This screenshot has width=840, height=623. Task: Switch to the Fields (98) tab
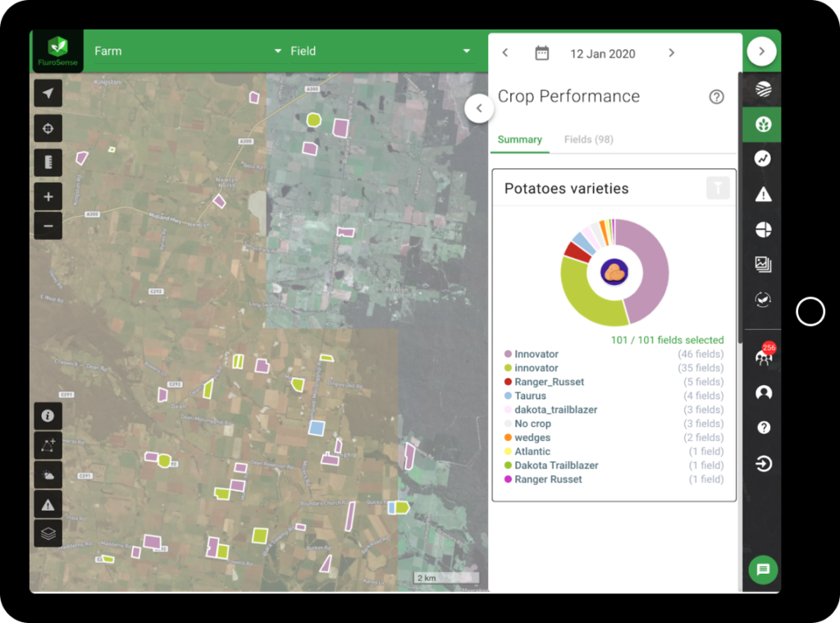point(588,140)
